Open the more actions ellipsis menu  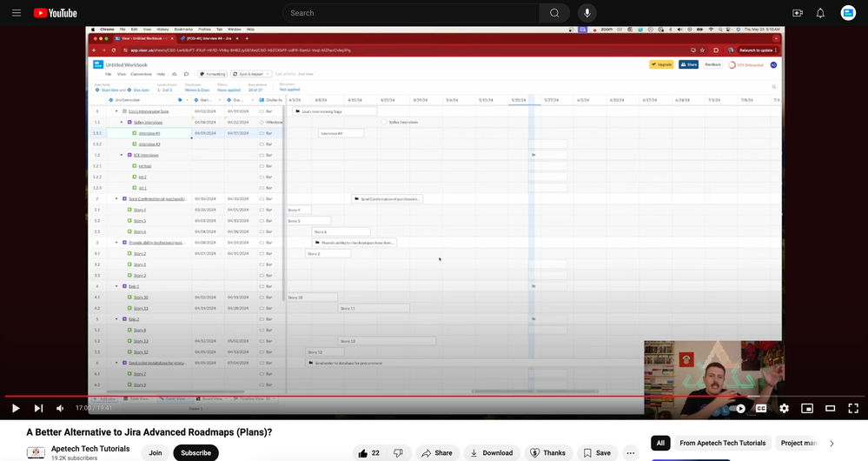click(631, 452)
